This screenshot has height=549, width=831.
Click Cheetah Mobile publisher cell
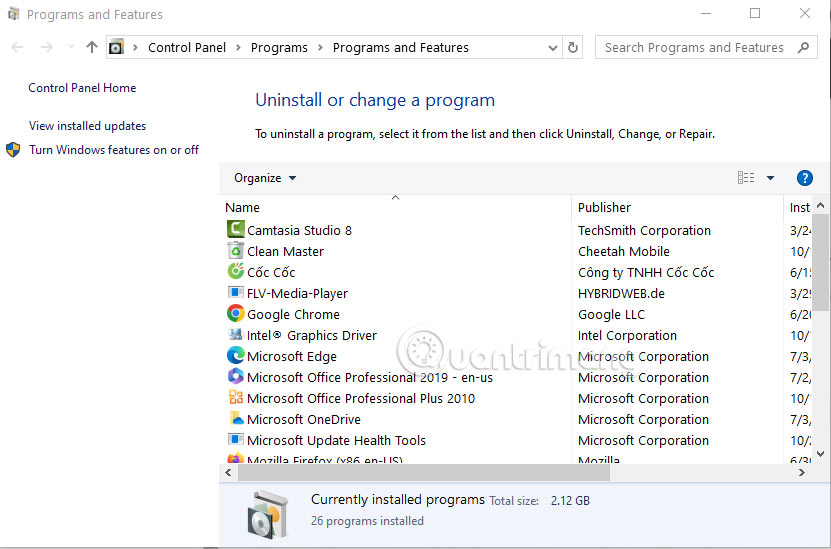pyautogui.click(x=624, y=251)
